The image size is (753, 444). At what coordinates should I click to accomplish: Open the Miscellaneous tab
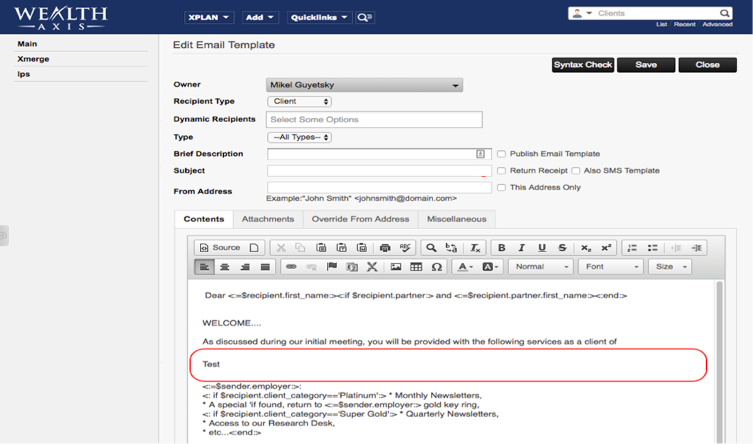[457, 219]
